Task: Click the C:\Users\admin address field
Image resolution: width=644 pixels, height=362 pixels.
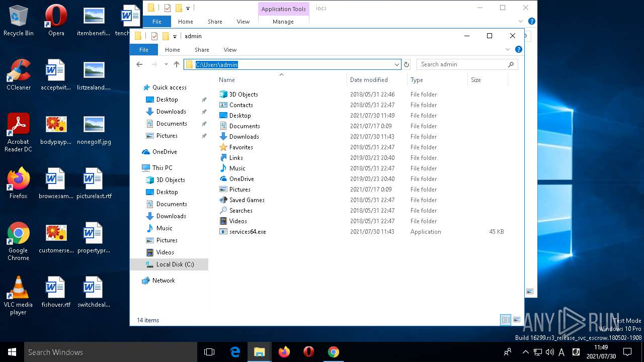Action: point(292,64)
